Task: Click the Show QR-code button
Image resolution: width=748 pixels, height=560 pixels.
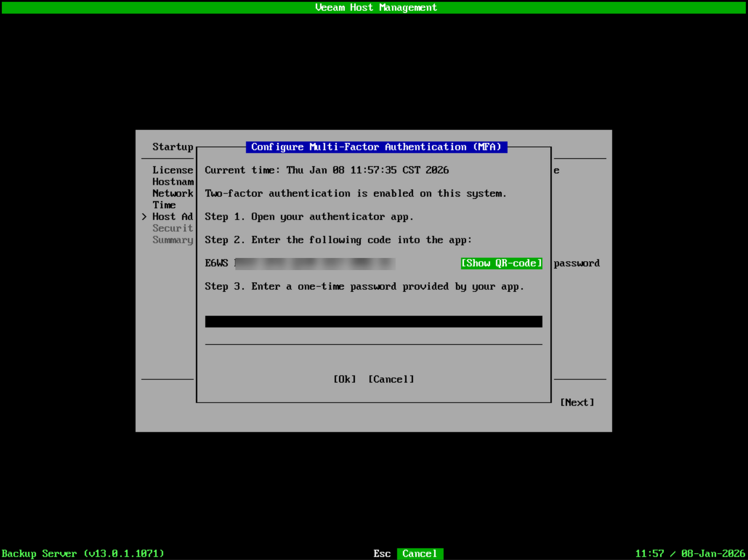Action: click(x=502, y=263)
